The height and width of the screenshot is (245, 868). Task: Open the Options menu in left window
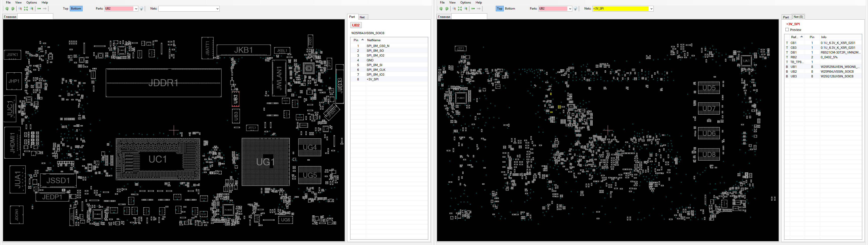click(31, 2)
